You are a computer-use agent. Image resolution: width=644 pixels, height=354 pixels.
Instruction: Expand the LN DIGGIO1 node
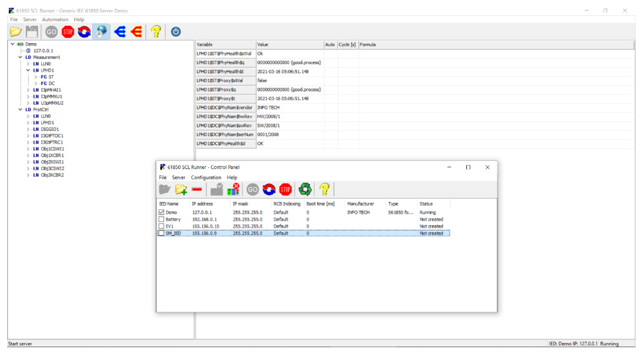click(x=28, y=129)
